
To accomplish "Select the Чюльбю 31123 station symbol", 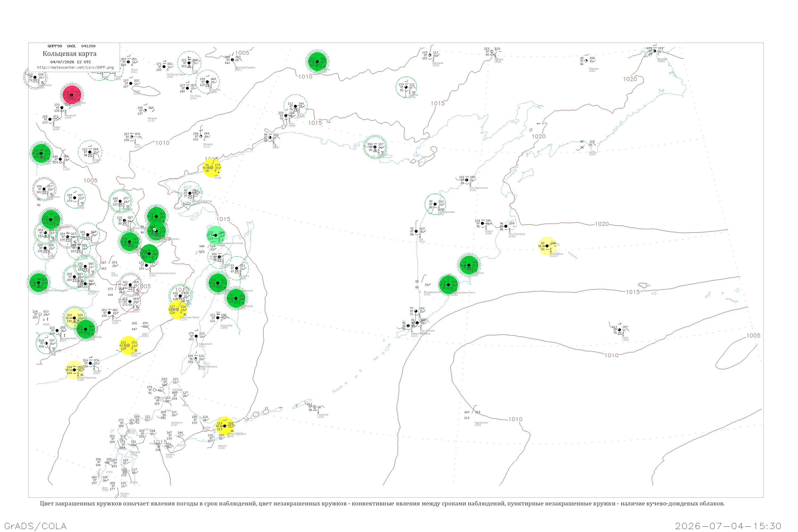I will (145, 111).
